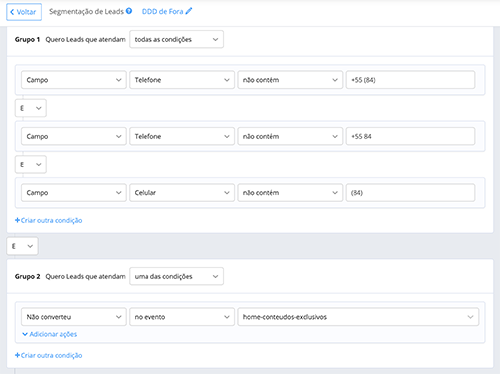Open the home-conteudos-exclusivos event dropdown
Image resolution: width=500 pixels, height=374 pixels.
[x=358, y=317]
